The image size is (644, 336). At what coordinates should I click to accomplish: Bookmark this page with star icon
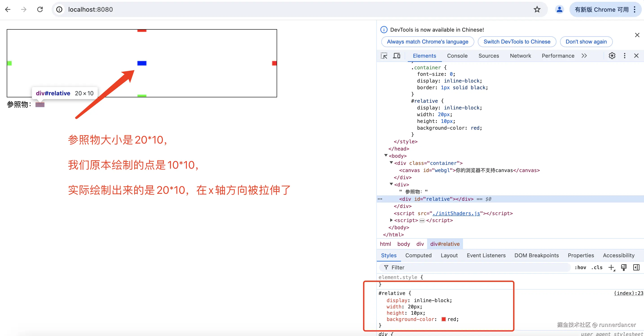click(x=537, y=9)
